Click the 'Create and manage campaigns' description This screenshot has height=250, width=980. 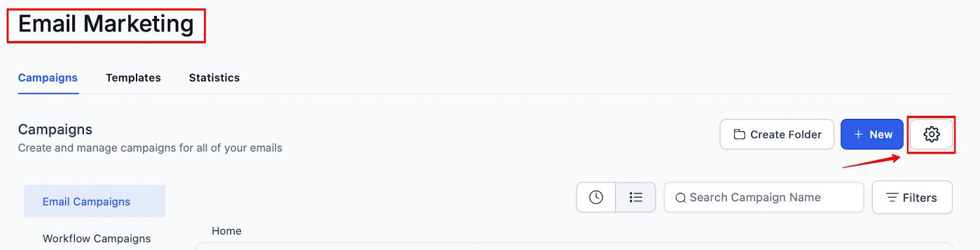point(150,148)
